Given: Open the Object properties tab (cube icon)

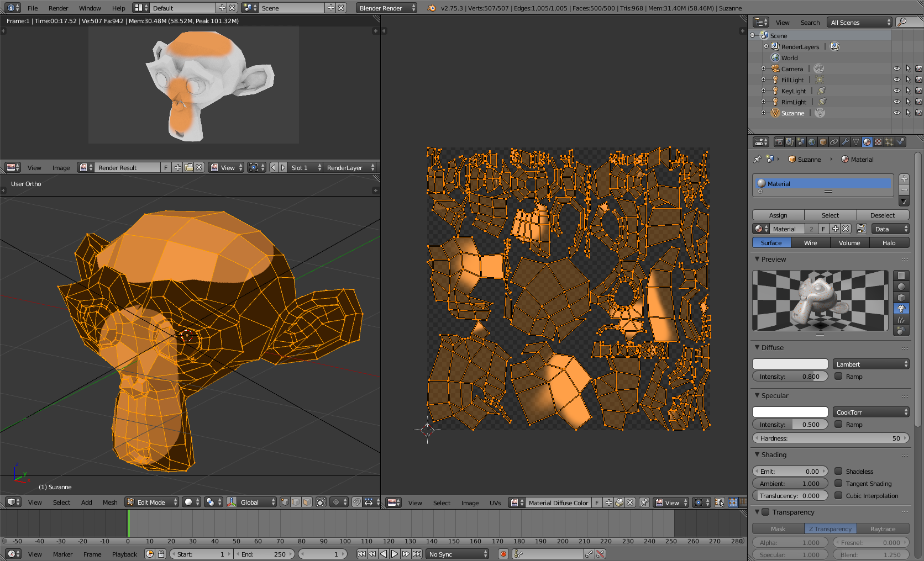Looking at the screenshot, I should (x=823, y=142).
